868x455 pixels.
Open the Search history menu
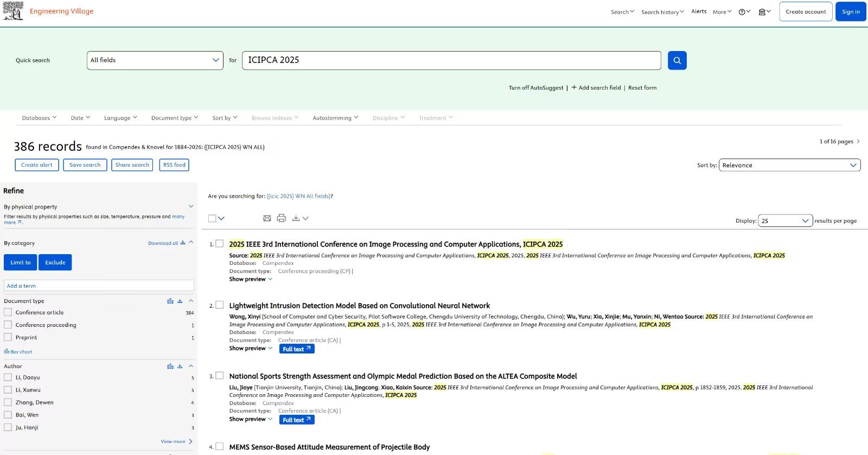[x=662, y=12]
